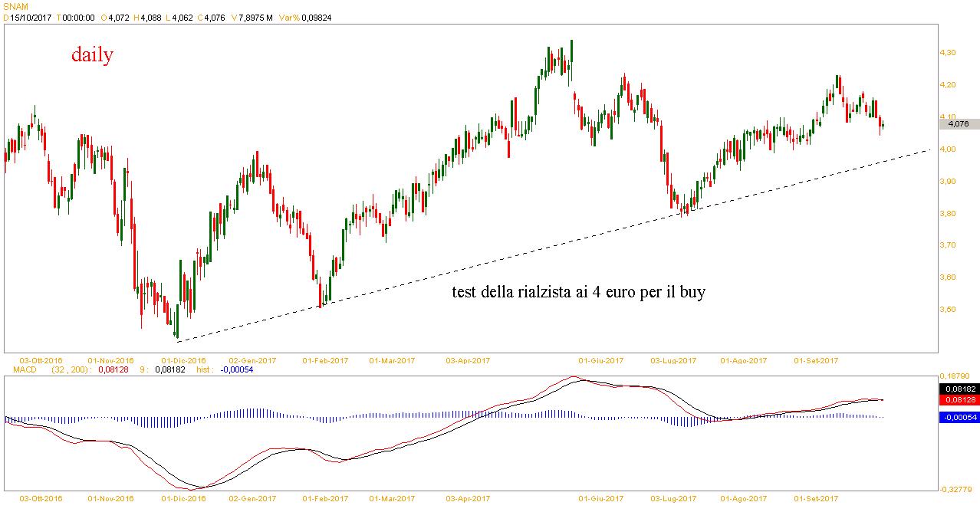Click the black MACD value box 0,08182

click(958, 389)
